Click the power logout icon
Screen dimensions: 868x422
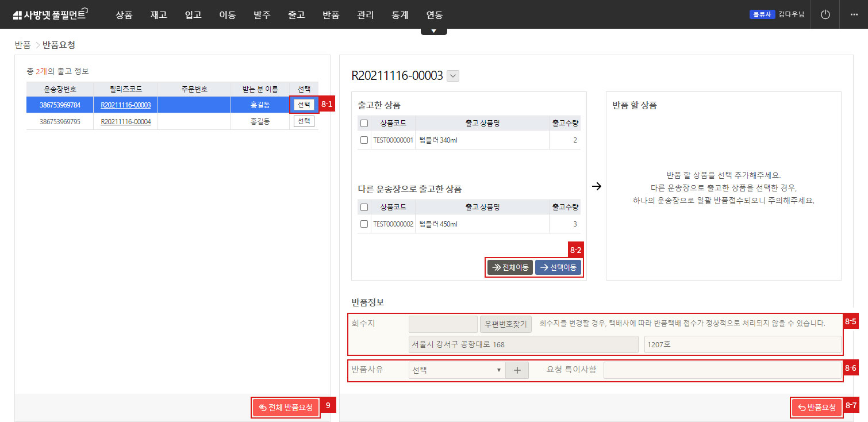825,14
